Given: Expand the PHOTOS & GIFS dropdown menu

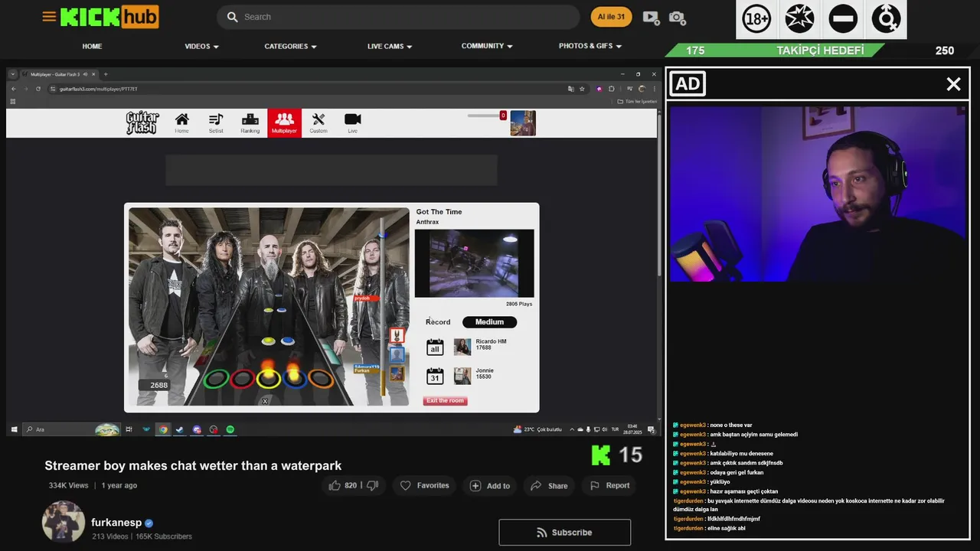Looking at the screenshot, I should pos(590,47).
